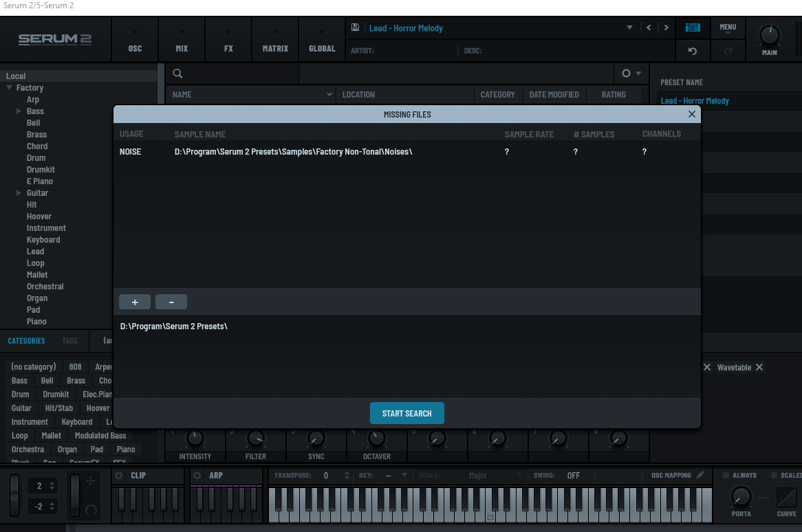802x532 pixels.
Task: Click the SWING value OFF
Action: tap(574, 475)
